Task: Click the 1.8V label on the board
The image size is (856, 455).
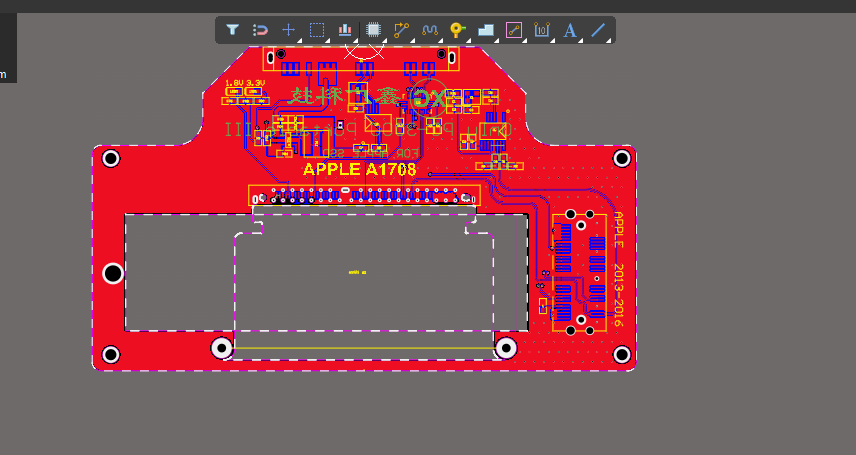Action: 234,83
